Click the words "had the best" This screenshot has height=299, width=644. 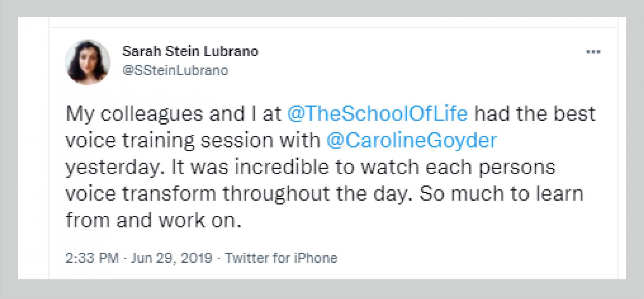535,114
